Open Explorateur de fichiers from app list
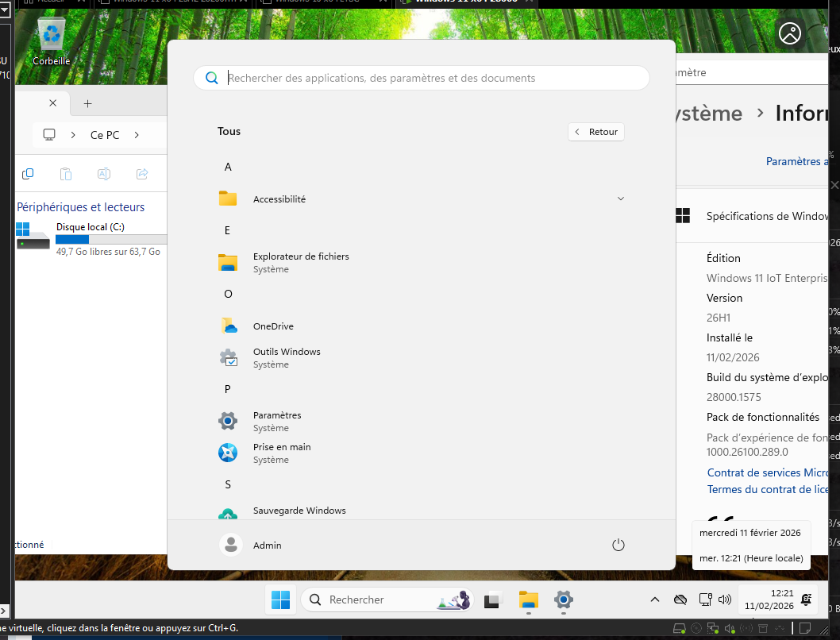The height and width of the screenshot is (640, 840). [x=300, y=262]
